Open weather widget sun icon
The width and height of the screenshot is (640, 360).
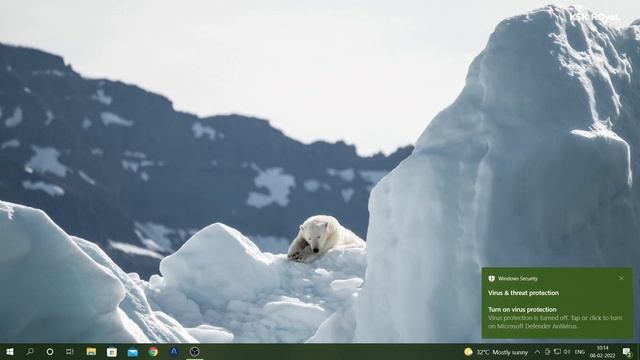click(x=468, y=352)
